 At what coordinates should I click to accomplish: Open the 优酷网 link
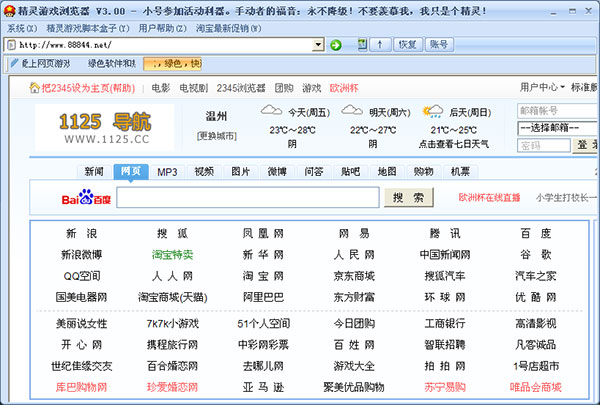(536, 297)
